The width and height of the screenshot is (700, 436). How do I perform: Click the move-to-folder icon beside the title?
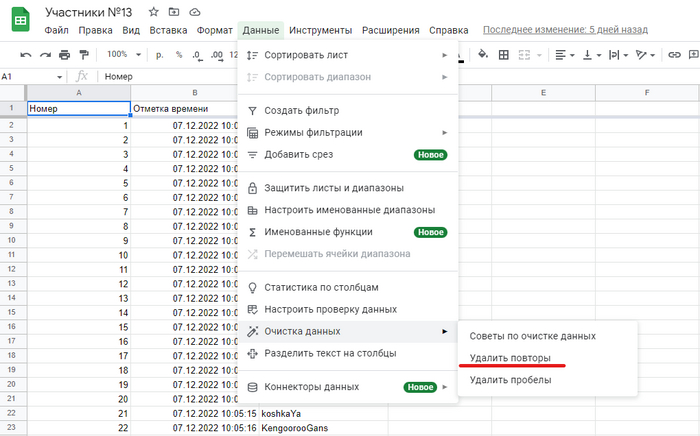click(174, 11)
